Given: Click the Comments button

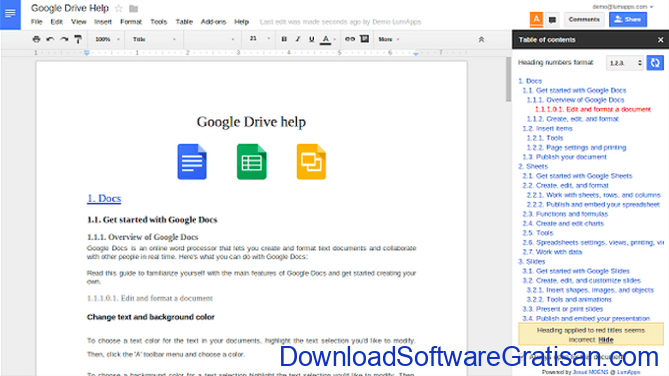Looking at the screenshot, I should (x=584, y=20).
